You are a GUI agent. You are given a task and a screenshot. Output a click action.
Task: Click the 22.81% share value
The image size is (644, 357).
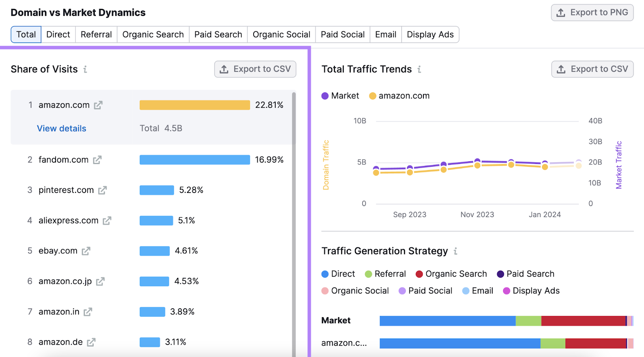269,105
